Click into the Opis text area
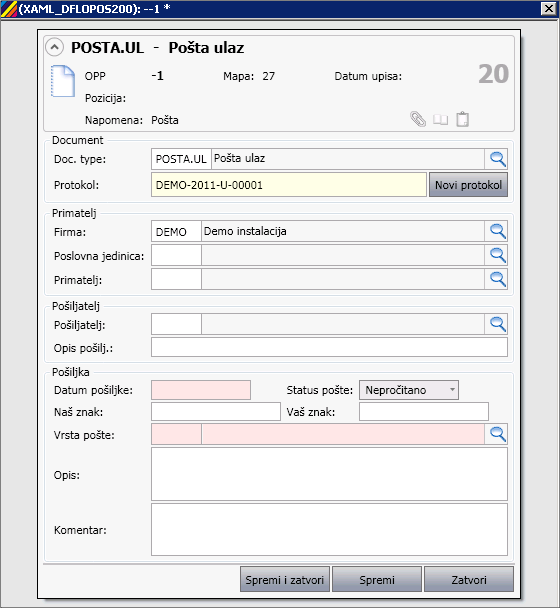 click(329, 474)
